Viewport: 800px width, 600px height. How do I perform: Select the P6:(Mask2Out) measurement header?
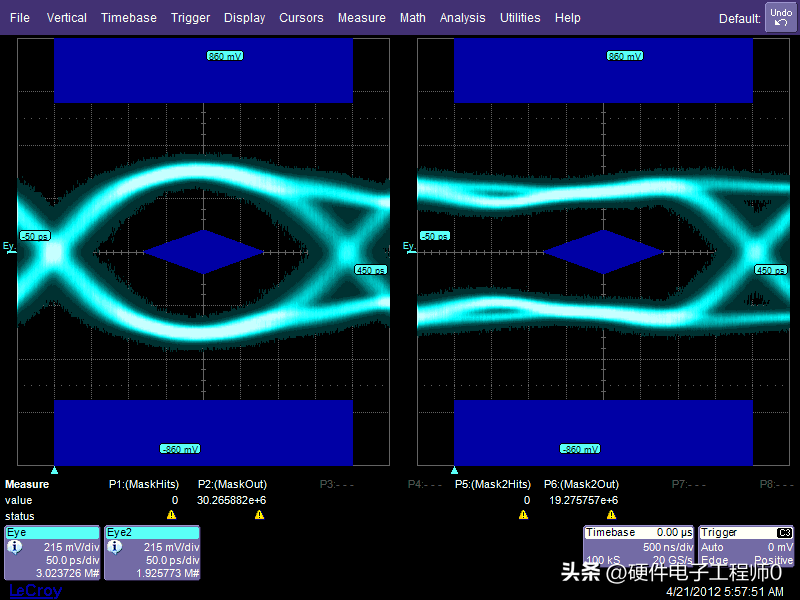(x=581, y=484)
